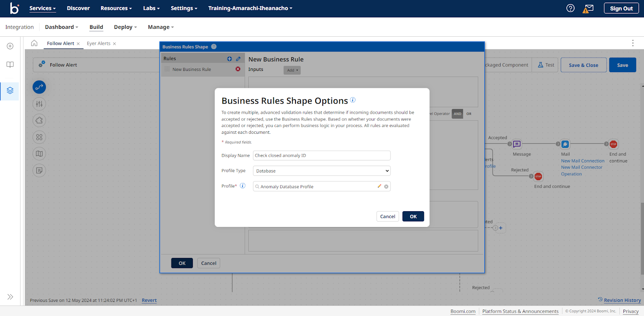644x316 pixels.
Task: Click the Message shape icon on canvas
Action: pos(517,144)
